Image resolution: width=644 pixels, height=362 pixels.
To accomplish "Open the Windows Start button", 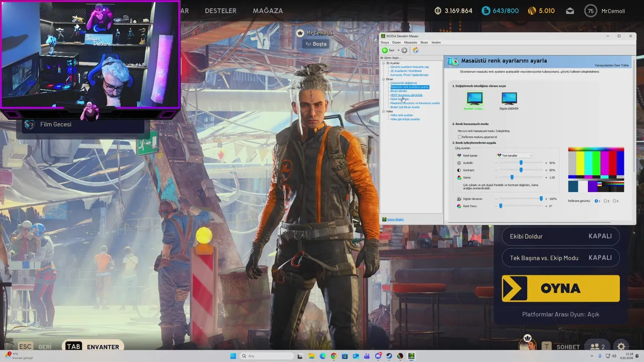I will coord(233,356).
